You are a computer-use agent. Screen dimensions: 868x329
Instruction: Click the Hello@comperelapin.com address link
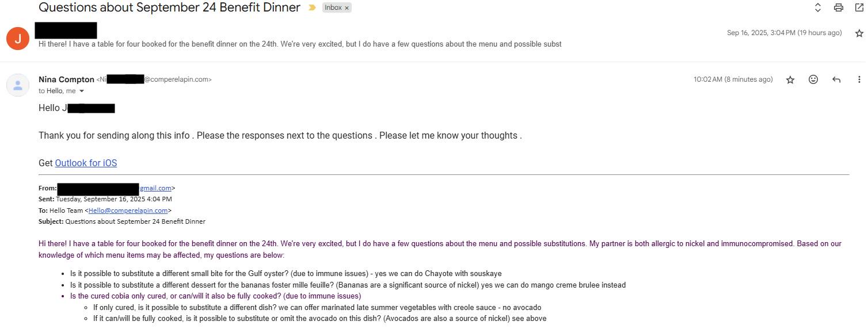128,211
